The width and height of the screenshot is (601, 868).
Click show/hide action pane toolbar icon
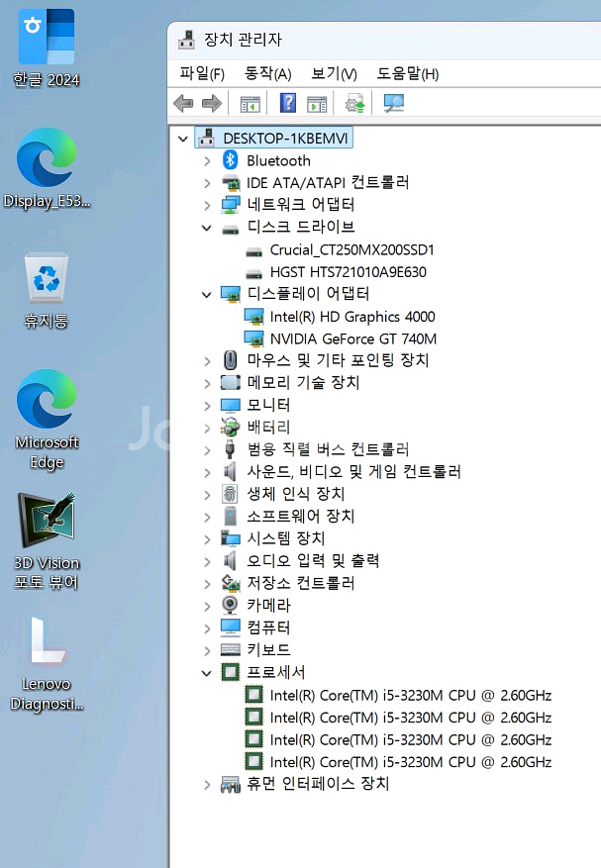tap(317, 104)
